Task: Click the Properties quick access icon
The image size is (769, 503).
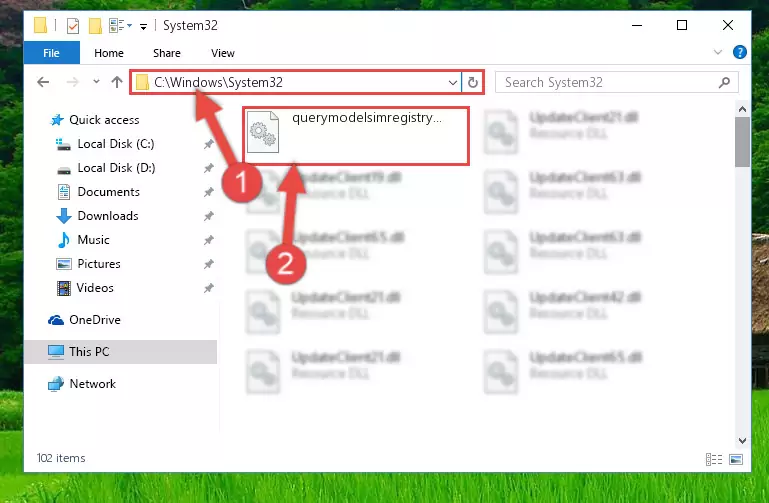Action: tap(73, 25)
